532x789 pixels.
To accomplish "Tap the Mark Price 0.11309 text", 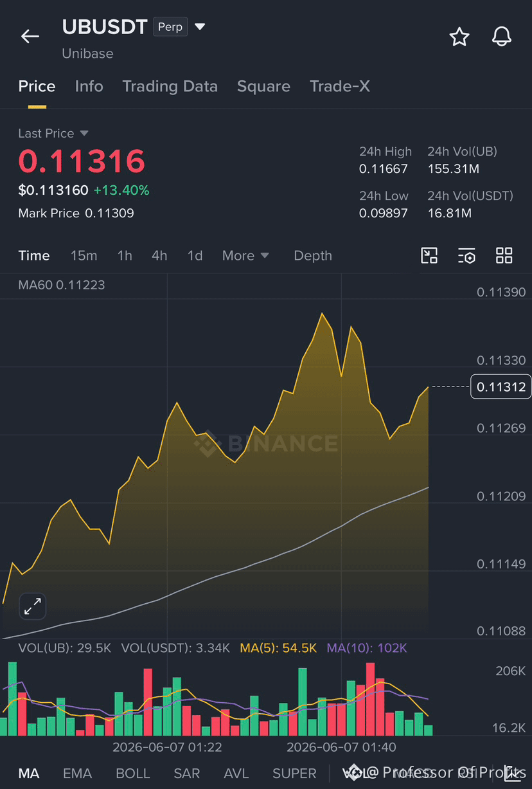I will [x=76, y=213].
